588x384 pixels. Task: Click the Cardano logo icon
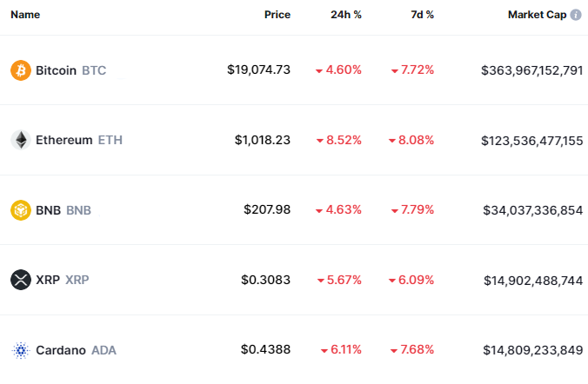point(20,350)
